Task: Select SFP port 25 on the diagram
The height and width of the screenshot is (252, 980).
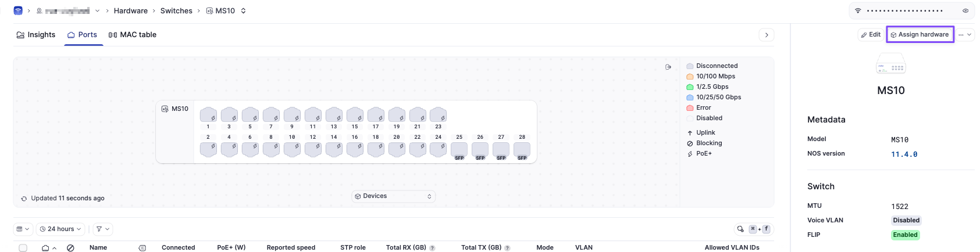Action: coord(459,150)
